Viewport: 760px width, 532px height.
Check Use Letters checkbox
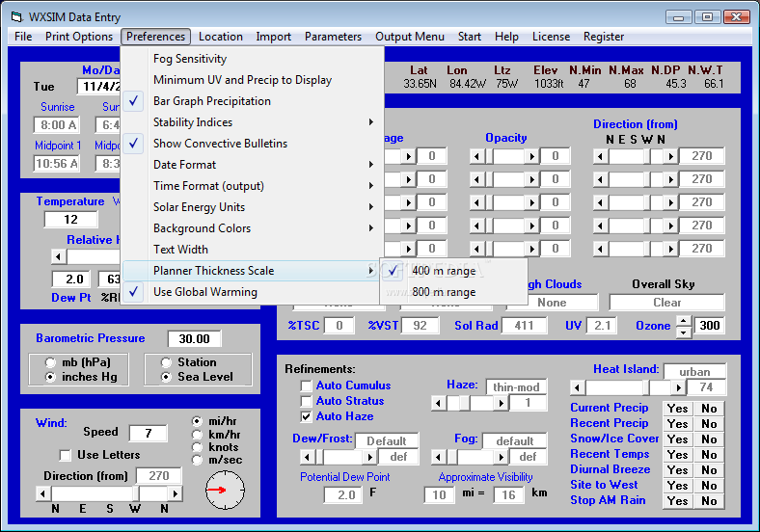(x=65, y=455)
